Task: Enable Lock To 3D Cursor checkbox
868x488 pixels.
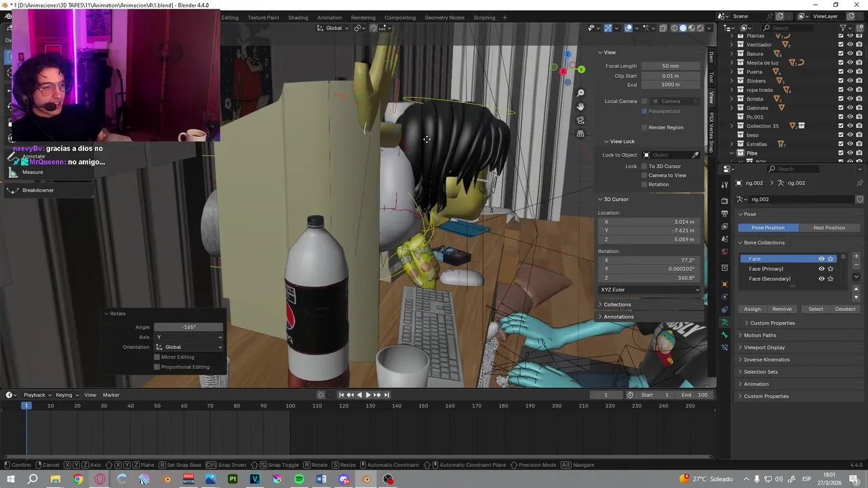Action: [644, 166]
